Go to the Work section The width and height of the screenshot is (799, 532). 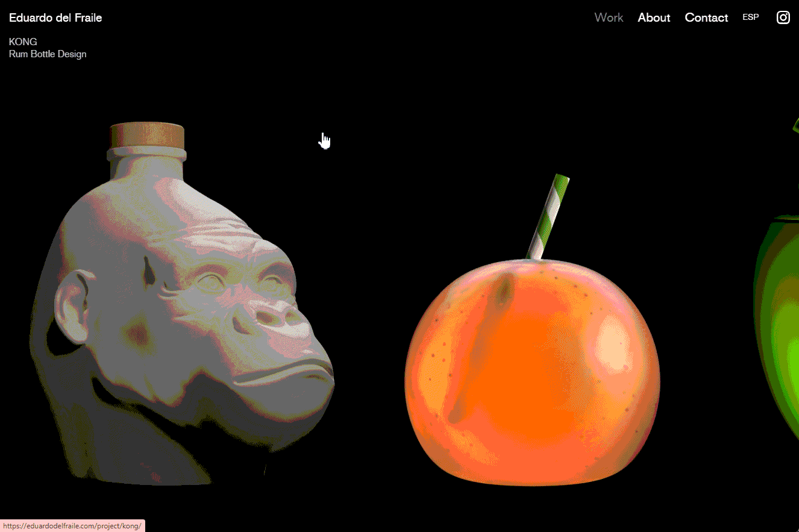pos(609,17)
